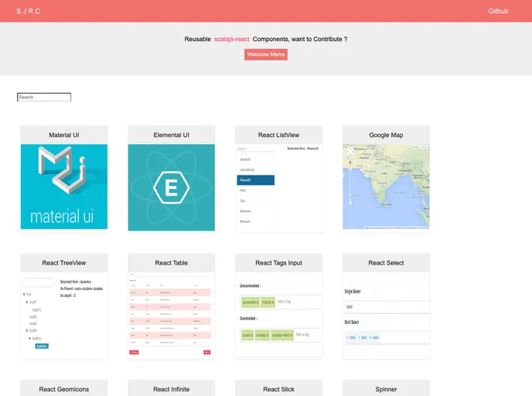Open the React ListView preview
The width and height of the screenshot is (532, 396).
278,188
